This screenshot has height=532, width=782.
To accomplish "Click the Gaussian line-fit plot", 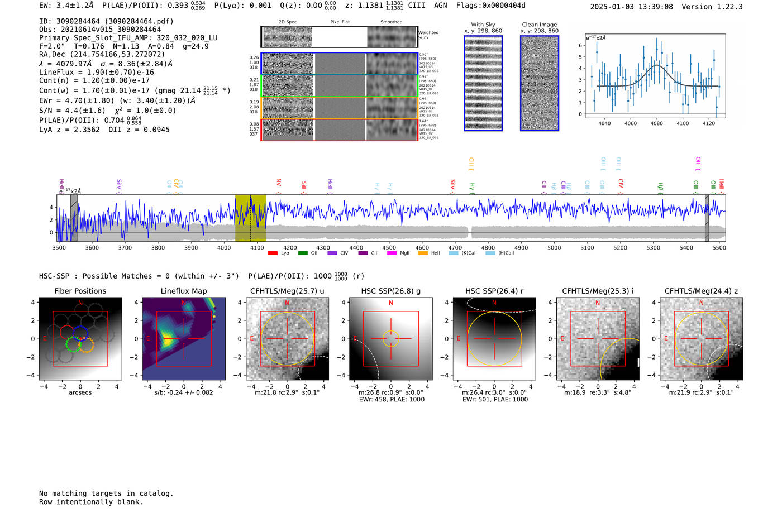I will pos(655,76).
